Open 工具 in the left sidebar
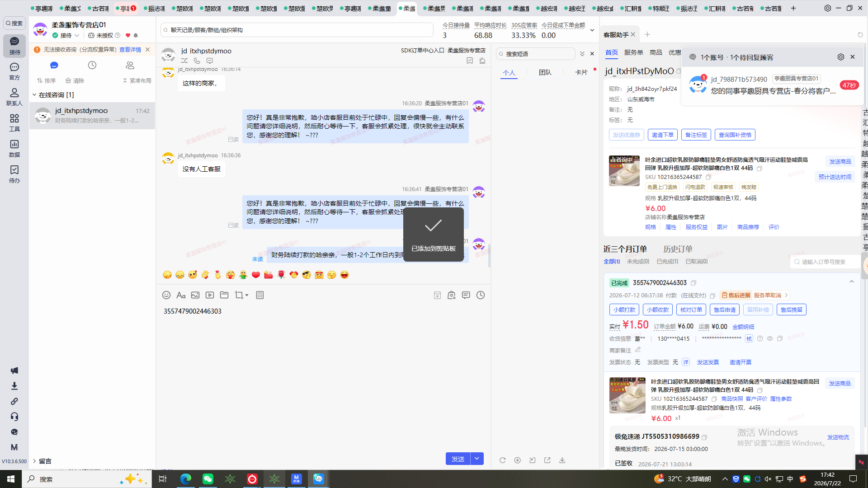868x488 pixels. (x=14, y=122)
